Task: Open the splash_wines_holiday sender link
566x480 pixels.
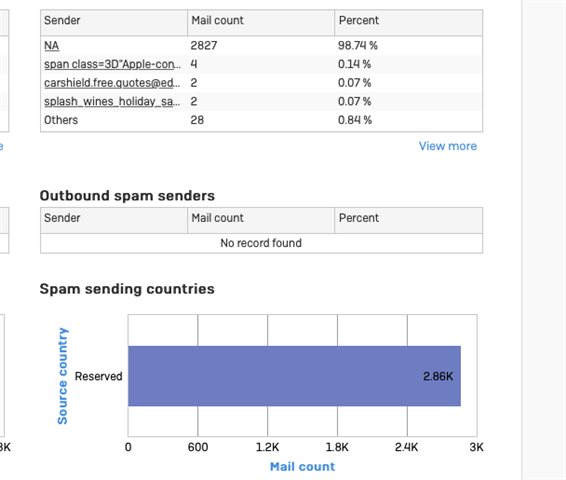Action: point(112,102)
